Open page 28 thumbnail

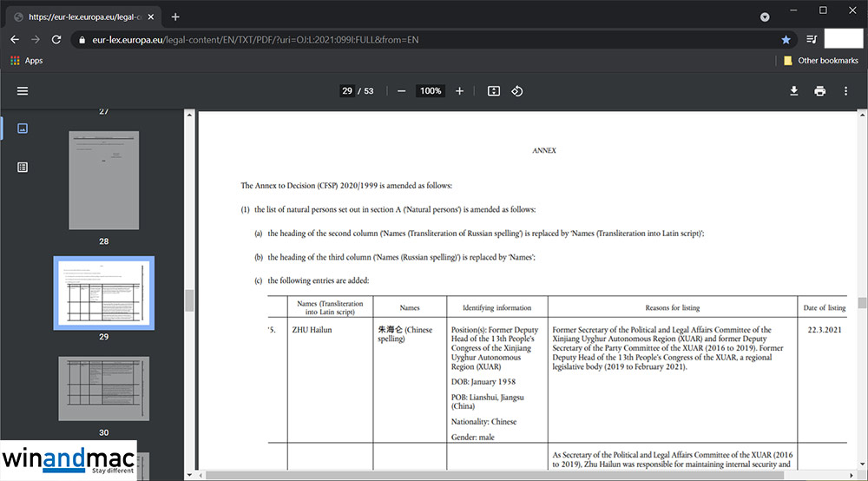click(x=103, y=181)
